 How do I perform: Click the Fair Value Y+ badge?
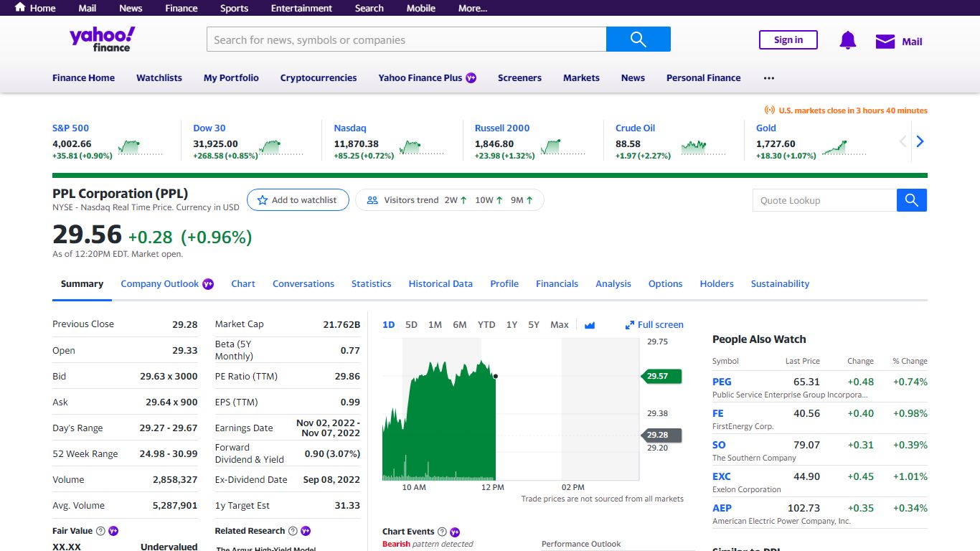tap(113, 531)
